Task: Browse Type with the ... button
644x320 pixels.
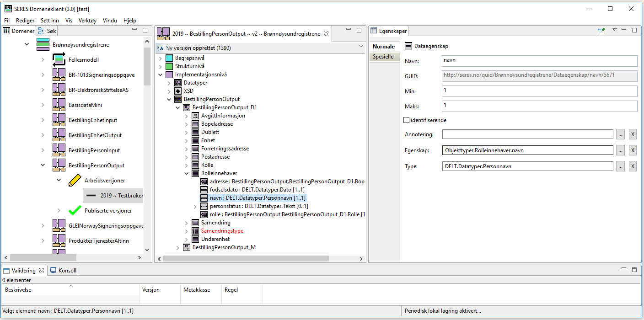Action: (x=620, y=166)
